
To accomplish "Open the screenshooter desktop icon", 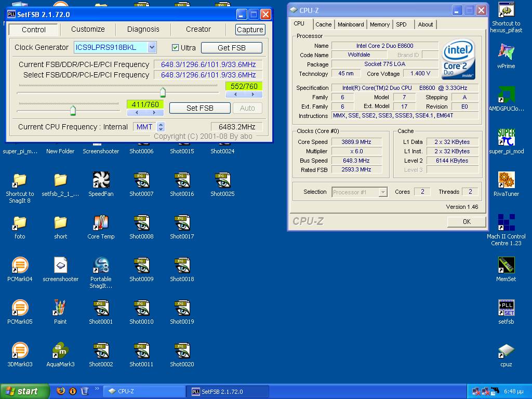I will tap(60, 265).
